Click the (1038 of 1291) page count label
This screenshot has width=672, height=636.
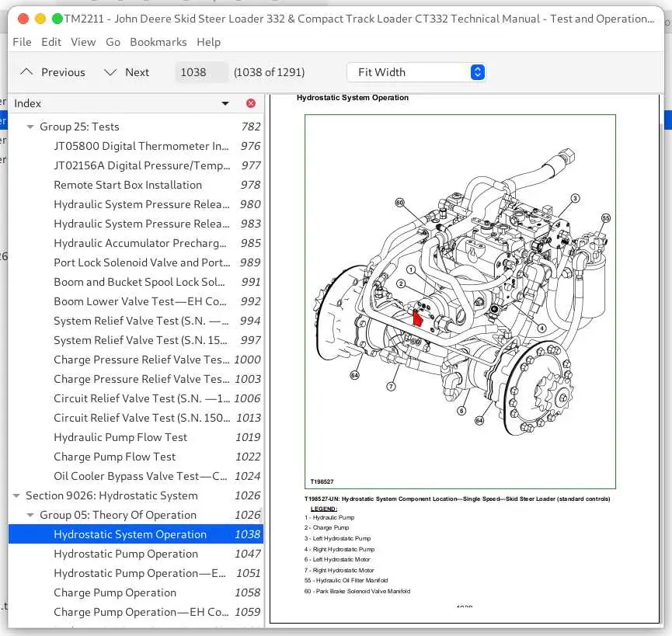click(x=269, y=72)
